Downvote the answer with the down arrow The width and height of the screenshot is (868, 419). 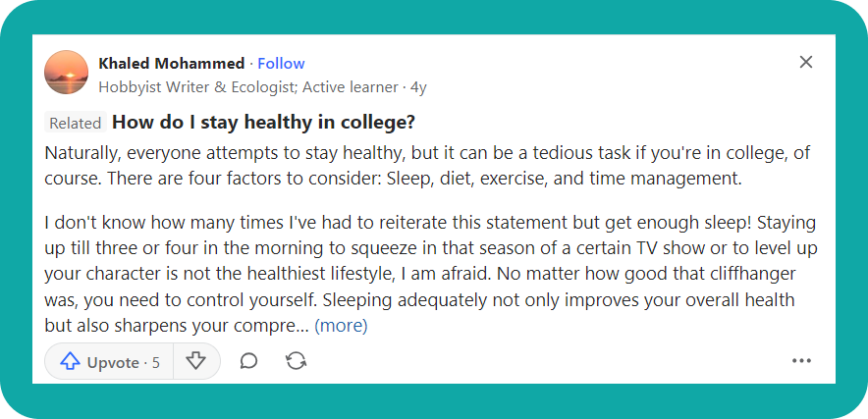pos(196,361)
